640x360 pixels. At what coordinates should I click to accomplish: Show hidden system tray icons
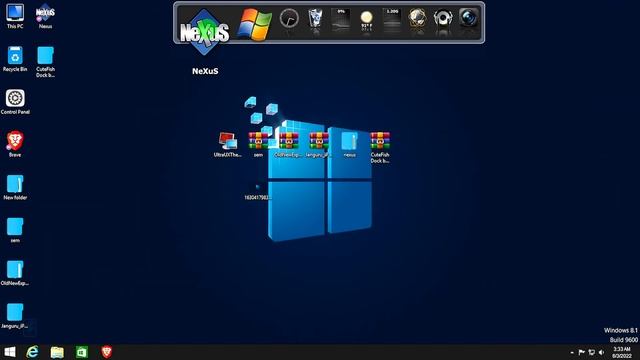pyautogui.click(x=572, y=352)
